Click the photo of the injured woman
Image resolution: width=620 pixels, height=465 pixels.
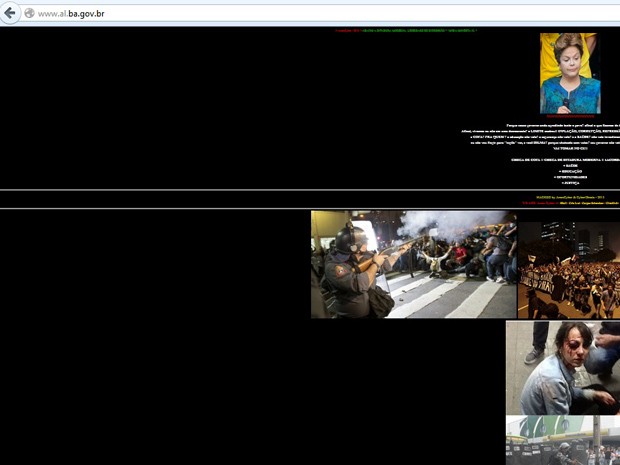[x=562, y=367]
